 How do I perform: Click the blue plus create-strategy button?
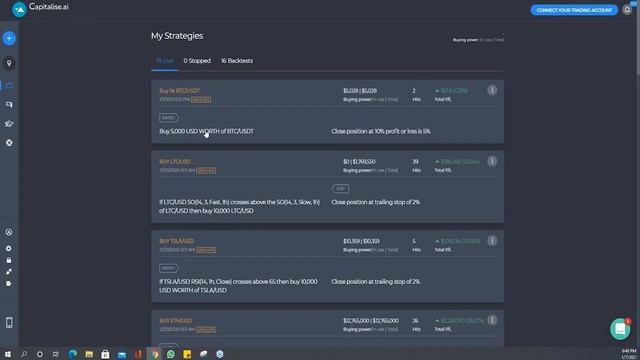click(9, 38)
